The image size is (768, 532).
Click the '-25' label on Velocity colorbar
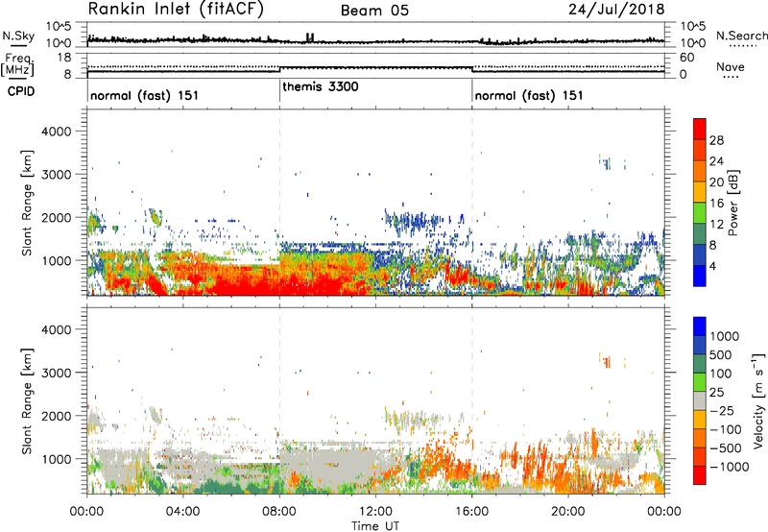[722, 410]
